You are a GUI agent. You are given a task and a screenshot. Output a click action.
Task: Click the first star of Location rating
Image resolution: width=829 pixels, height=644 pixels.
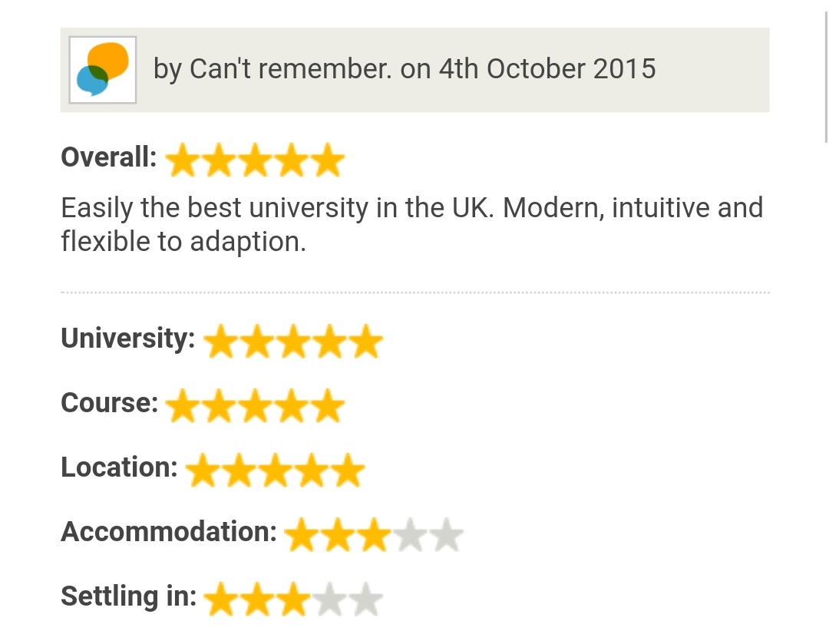pos(203,471)
